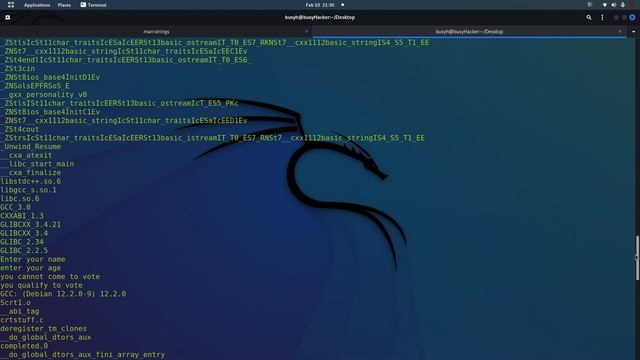Click the workspace indicator icon in top panel
640x360 pixels.
[x=590, y=5]
